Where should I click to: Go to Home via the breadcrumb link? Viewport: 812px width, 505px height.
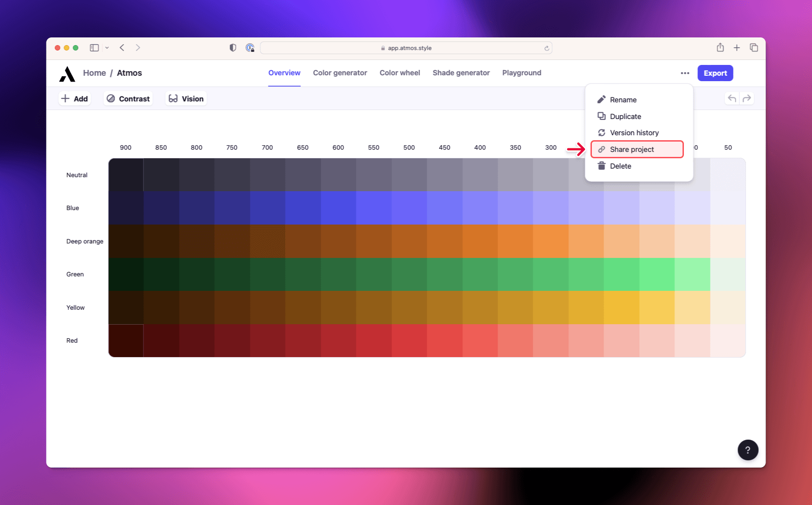[94, 73]
